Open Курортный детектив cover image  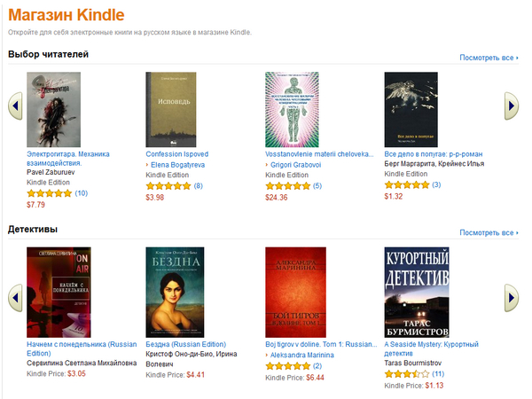pyautogui.click(x=417, y=292)
